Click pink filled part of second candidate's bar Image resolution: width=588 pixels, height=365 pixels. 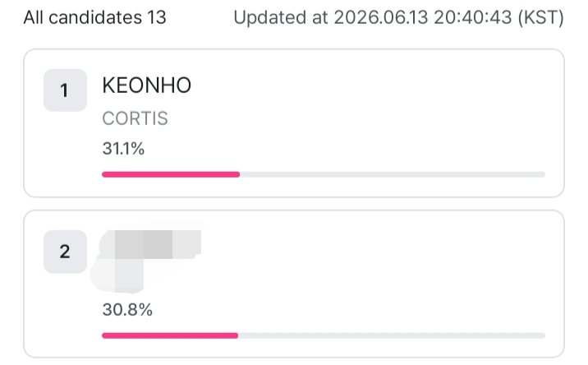pos(170,335)
